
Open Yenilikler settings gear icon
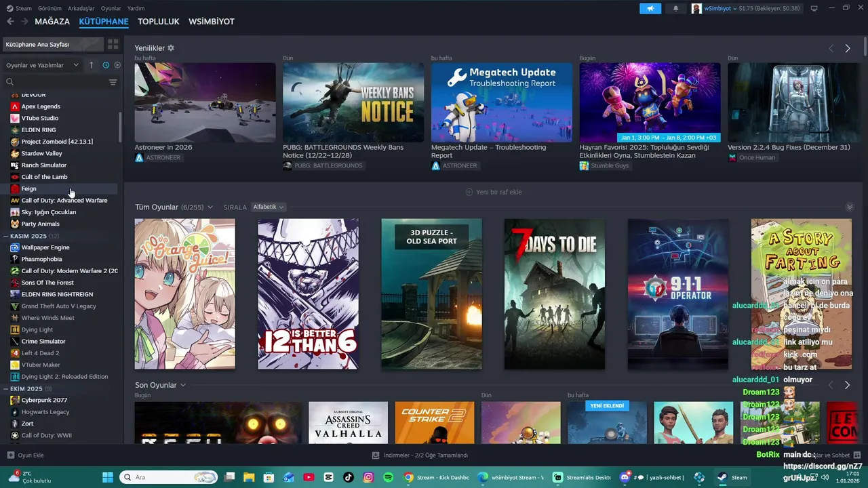(171, 48)
